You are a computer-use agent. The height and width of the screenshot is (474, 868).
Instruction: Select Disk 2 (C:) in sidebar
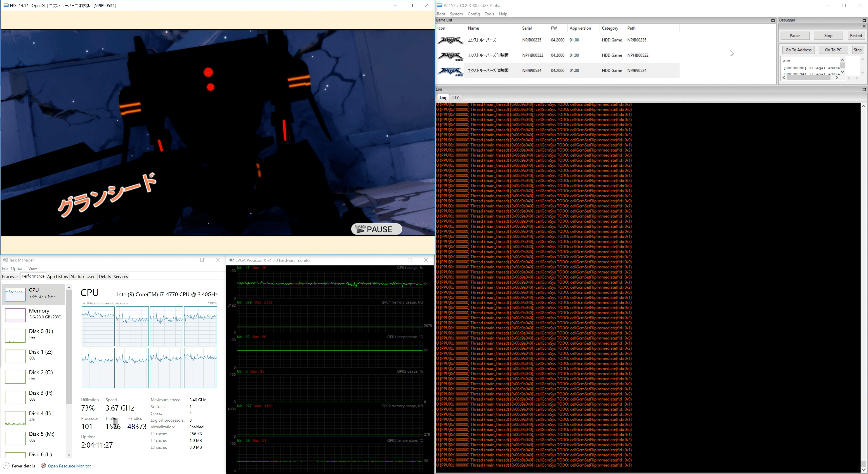pos(33,376)
